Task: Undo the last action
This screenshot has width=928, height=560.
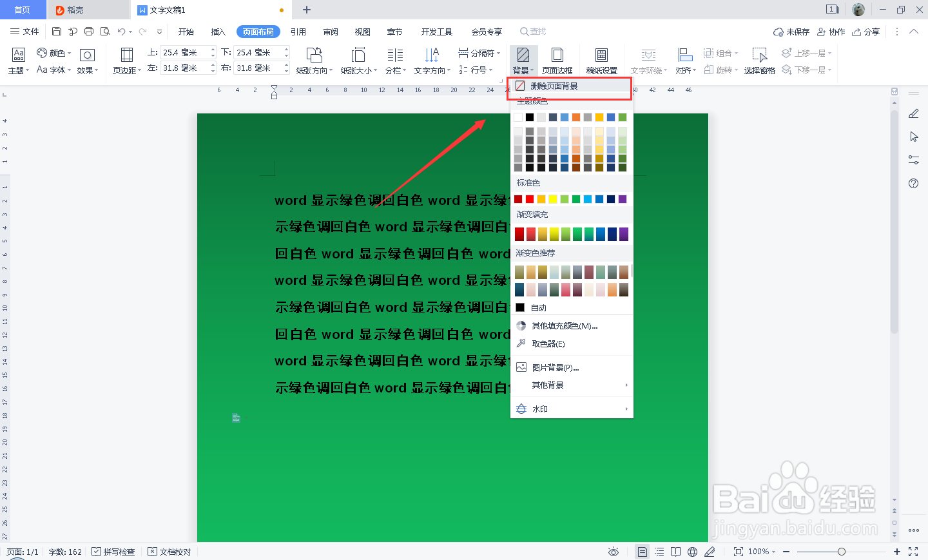Action: [121, 32]
